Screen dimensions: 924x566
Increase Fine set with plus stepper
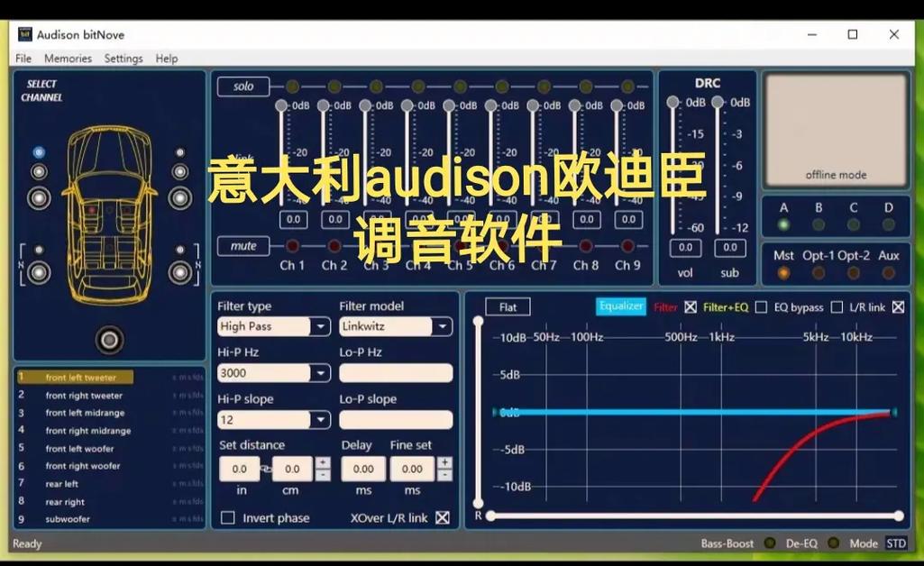(x=445, y=462)
